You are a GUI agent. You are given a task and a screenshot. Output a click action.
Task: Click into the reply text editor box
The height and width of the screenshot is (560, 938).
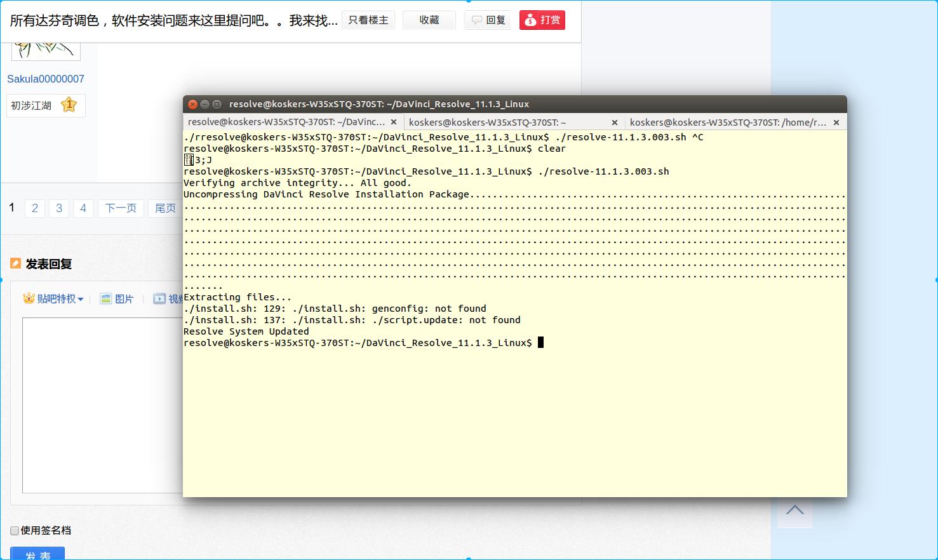coord(103,405)
